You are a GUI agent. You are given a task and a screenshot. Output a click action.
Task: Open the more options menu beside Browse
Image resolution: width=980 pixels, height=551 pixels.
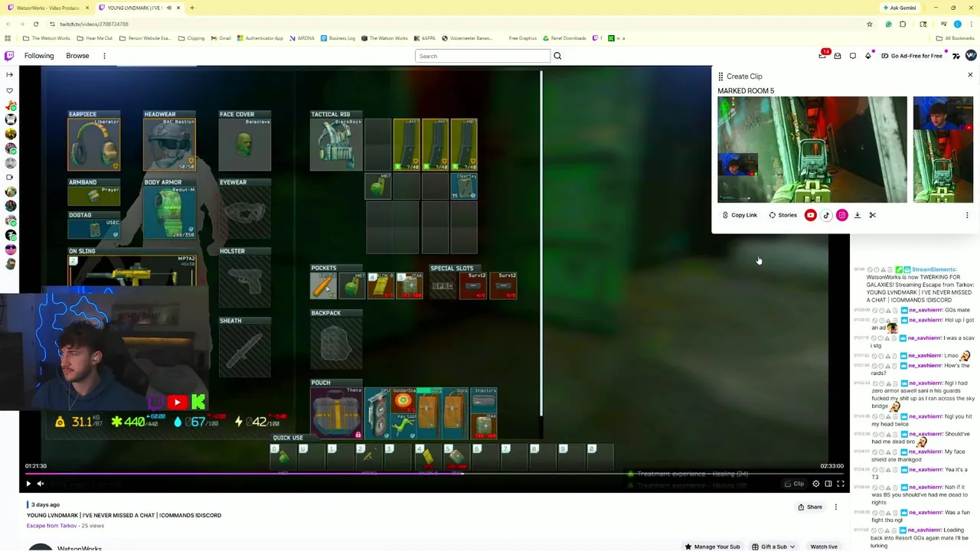[x=104, y=56]
